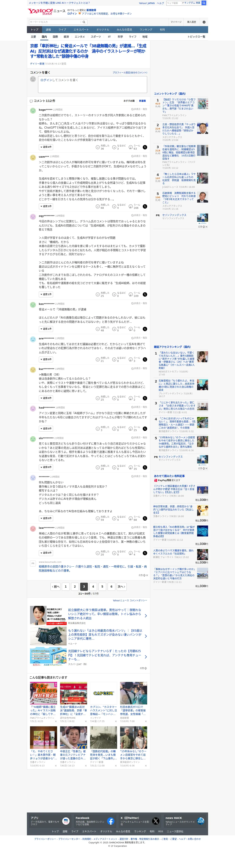Viewport: 235px width, 868px height.
Task: Open トピックス一覧 link
Action: [x=197, y=37]
